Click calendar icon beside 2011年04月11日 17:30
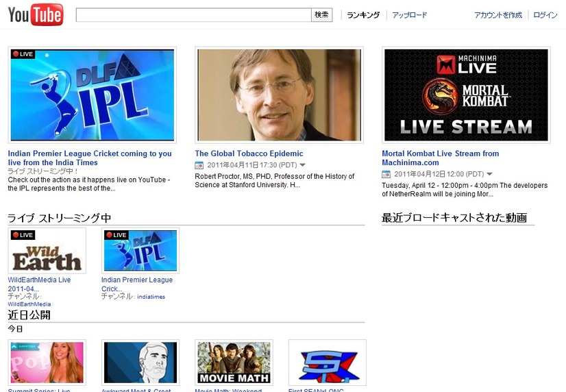 click(x=199, y=165)
